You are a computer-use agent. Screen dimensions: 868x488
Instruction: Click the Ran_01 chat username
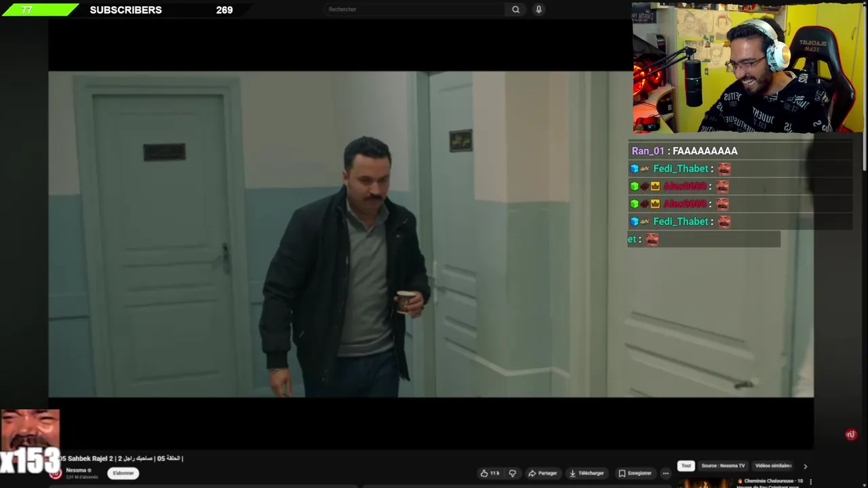pyautogui.click(x=648, y=151)
